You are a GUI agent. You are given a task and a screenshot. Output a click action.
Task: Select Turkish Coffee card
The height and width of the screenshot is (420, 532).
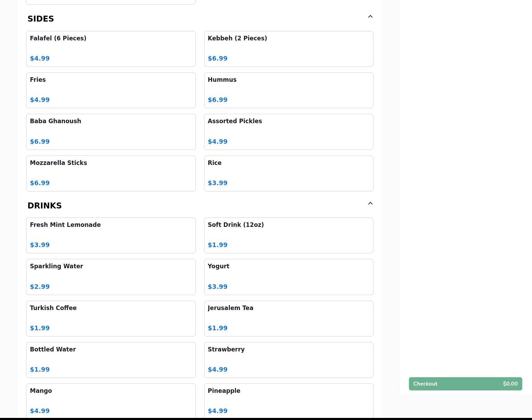(111, 318)
